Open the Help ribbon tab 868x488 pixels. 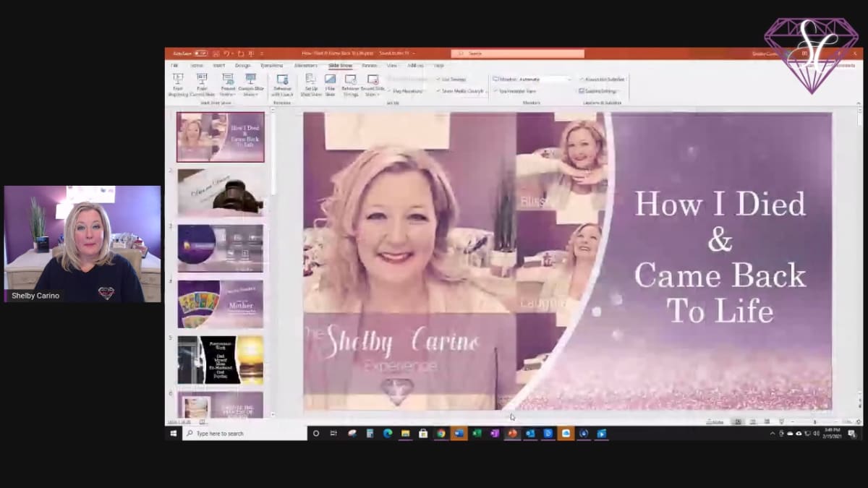click(438, 65)
